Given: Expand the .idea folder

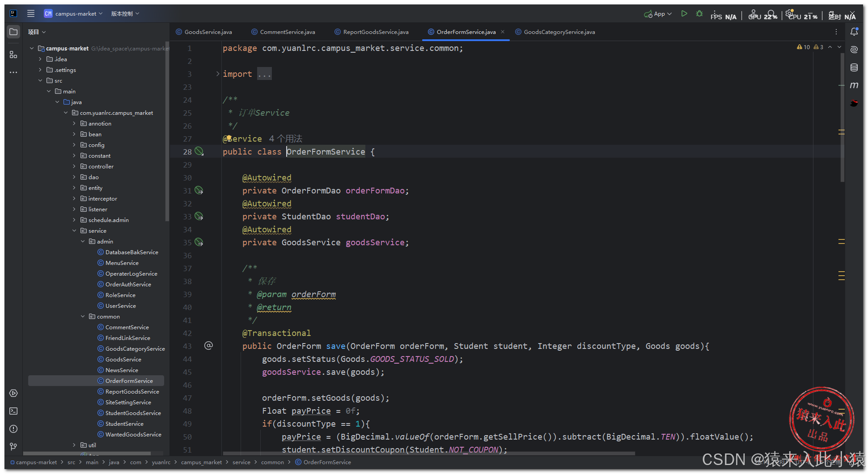Looking at the screenshot, I should point(40,59).
